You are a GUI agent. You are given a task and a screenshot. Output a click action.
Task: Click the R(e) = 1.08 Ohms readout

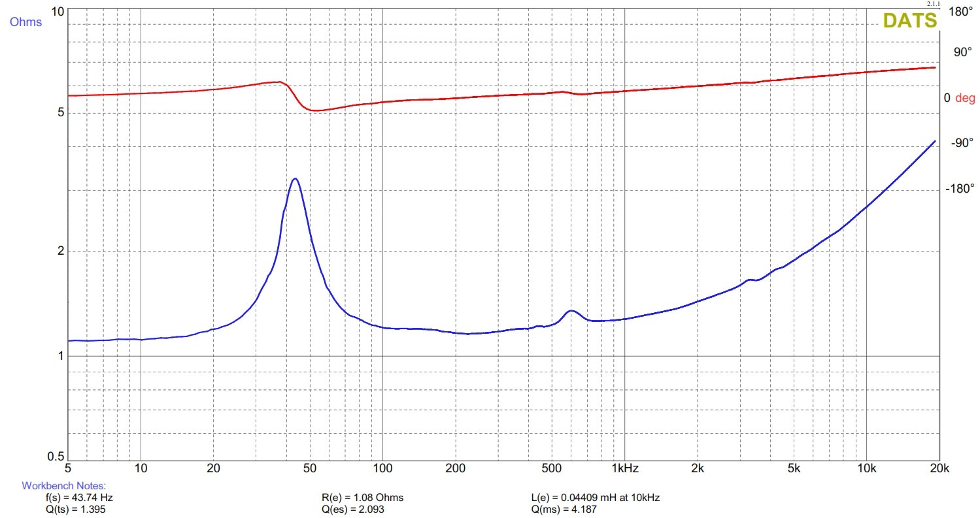362,498
